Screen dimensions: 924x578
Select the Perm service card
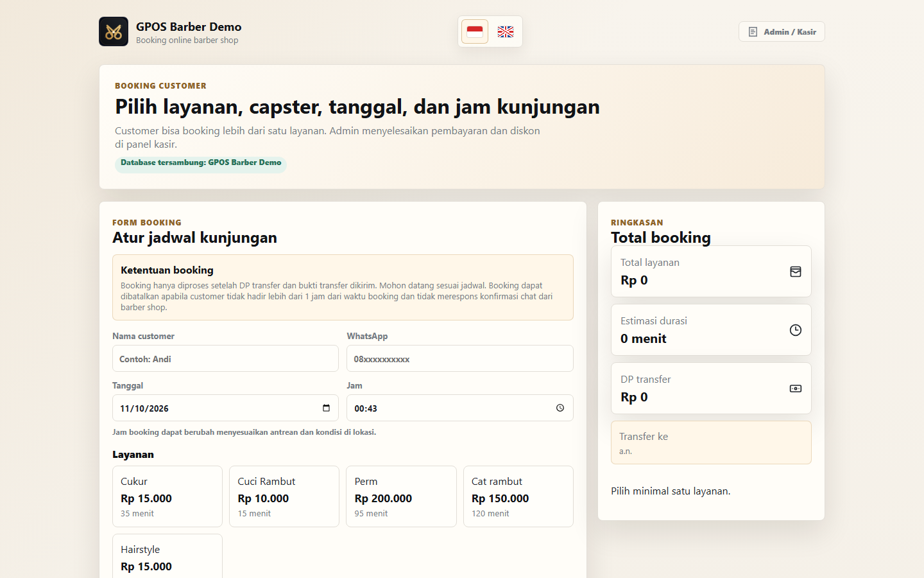point(401,496)
